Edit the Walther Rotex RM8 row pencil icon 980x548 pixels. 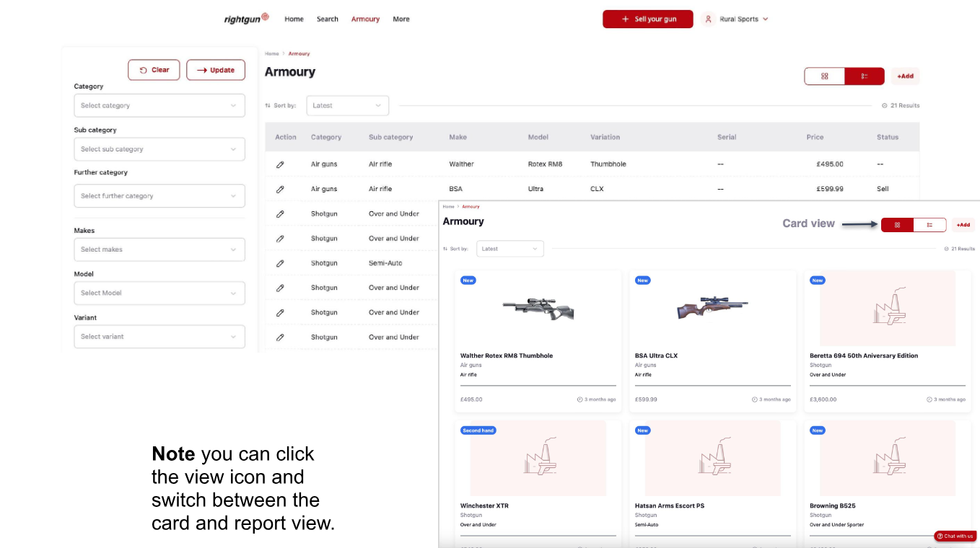[280, 164]
